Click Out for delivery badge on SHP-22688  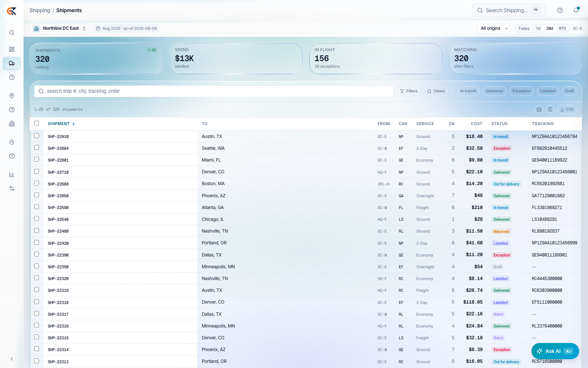tap(506, 184)
